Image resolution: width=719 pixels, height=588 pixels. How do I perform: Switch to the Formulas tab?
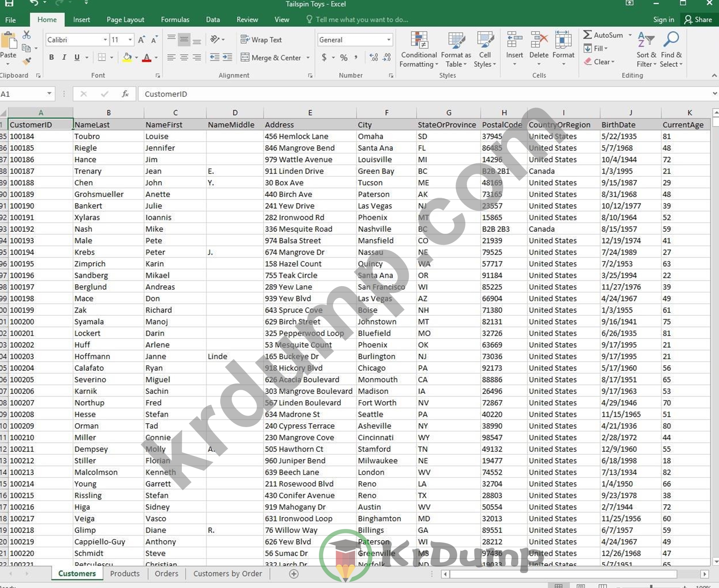coord(175,19)
